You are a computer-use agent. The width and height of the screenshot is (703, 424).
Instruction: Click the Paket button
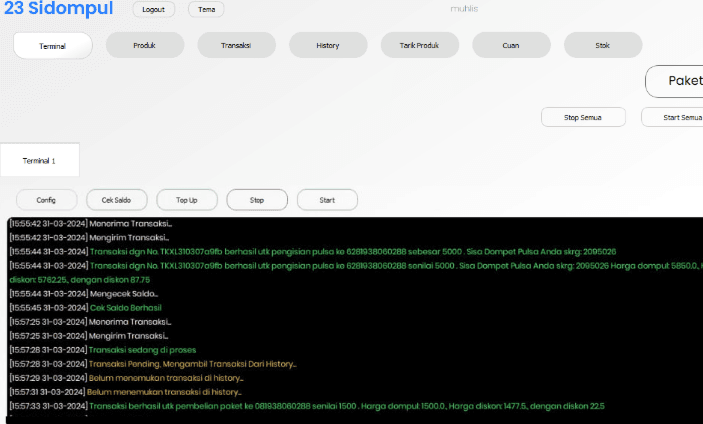click(x=680, y=81)
